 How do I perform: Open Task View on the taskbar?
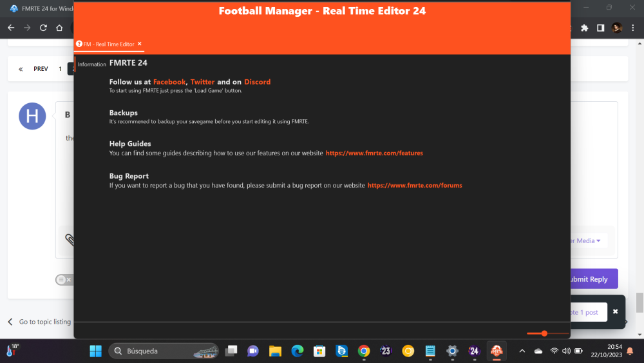[231, 351]
